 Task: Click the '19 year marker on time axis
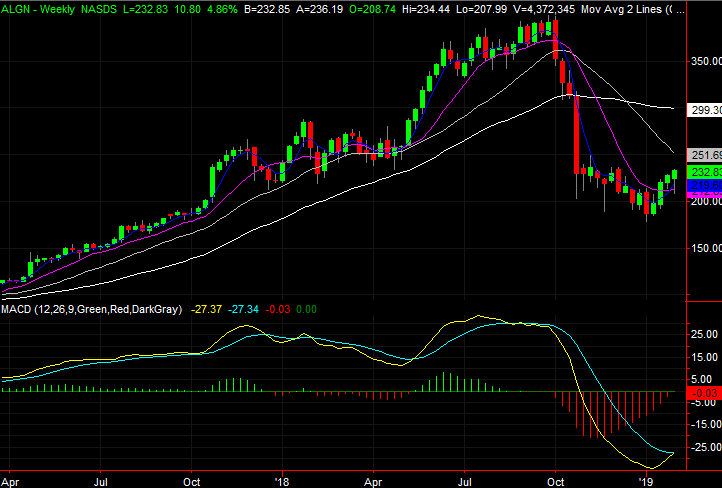point(646,482)
